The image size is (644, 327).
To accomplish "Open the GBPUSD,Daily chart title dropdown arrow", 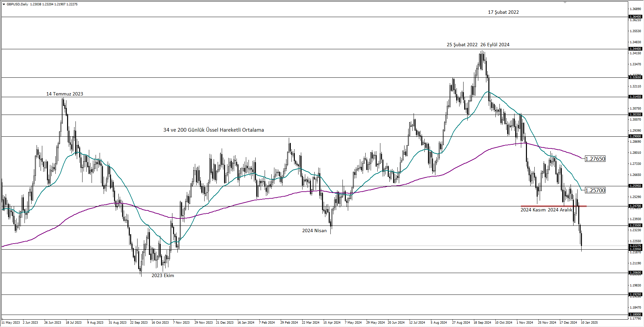I will [4, 4].
